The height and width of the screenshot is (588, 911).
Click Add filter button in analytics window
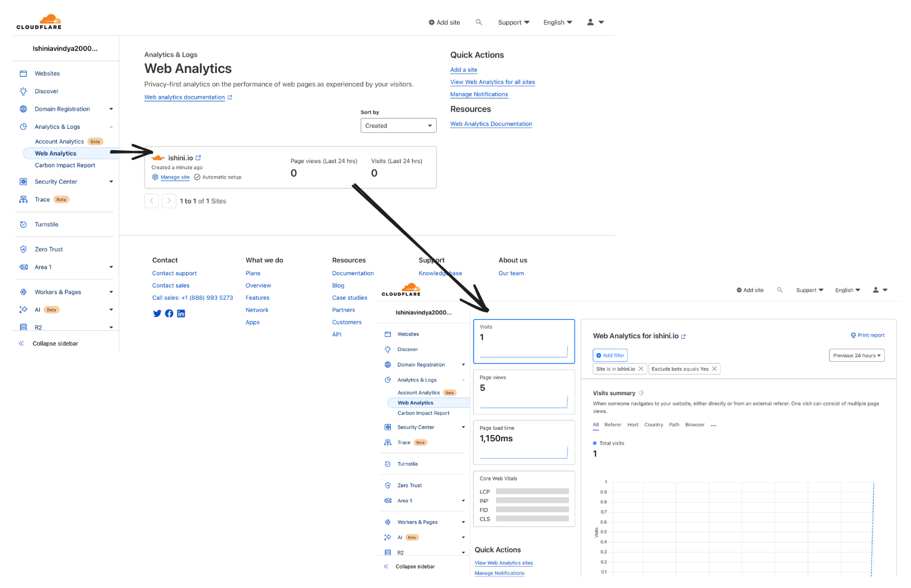(610, 356)
